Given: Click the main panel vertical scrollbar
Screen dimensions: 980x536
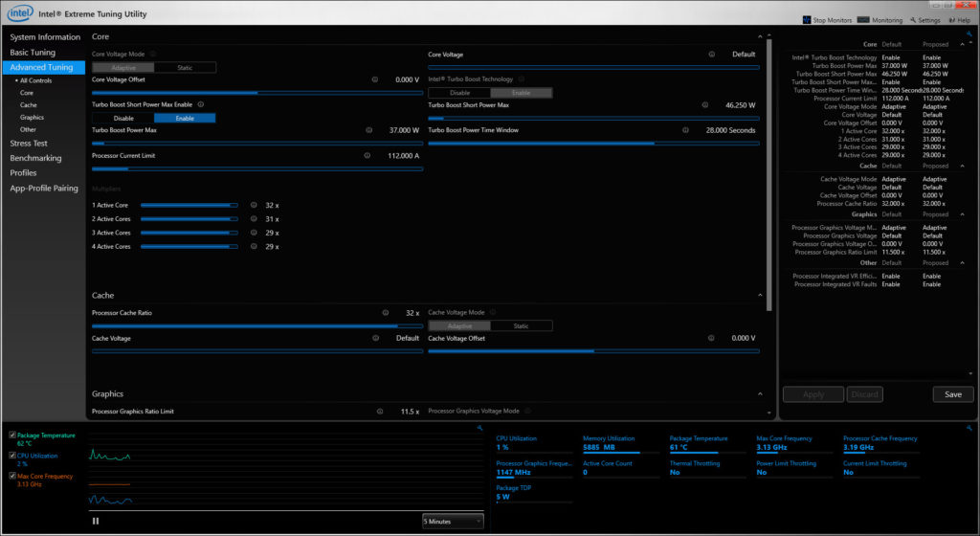Looking at the screenshot, I should click(768, 175).
